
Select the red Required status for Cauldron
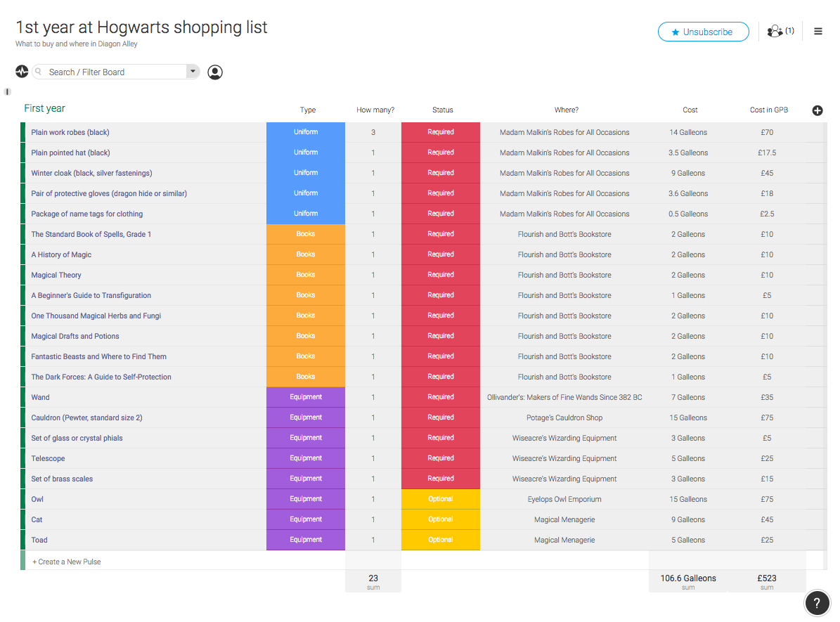(440, 417)
